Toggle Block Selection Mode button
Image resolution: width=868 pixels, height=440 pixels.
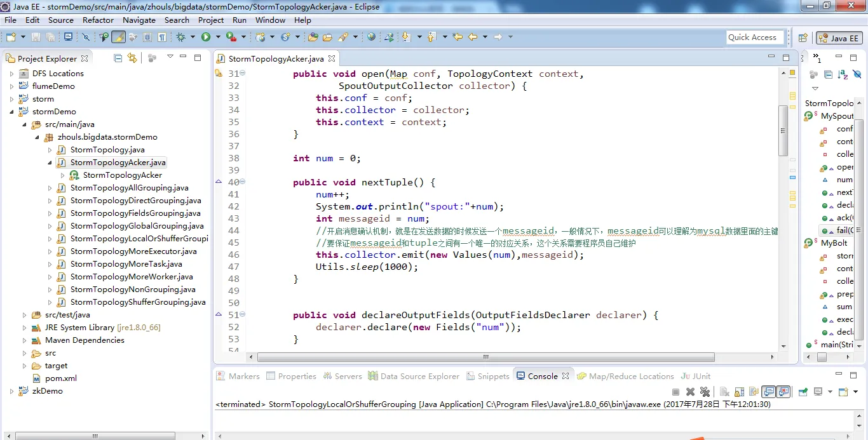147,37
